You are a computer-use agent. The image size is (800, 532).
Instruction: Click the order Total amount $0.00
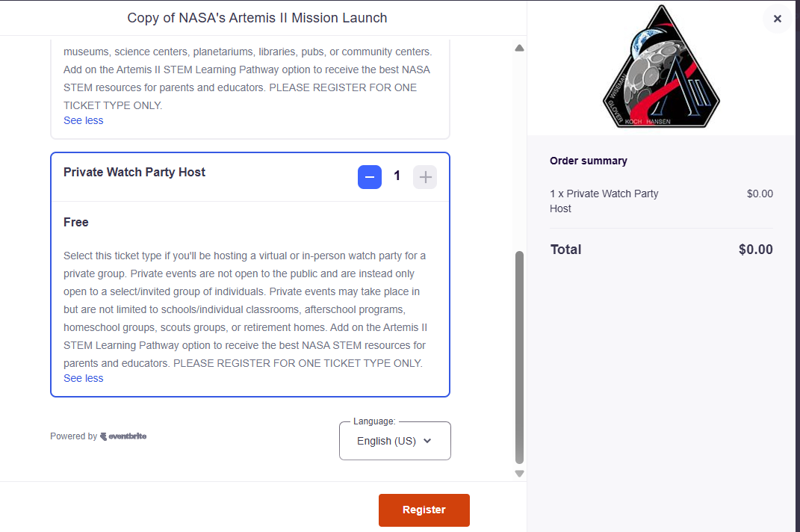click(x=755, y=250)
